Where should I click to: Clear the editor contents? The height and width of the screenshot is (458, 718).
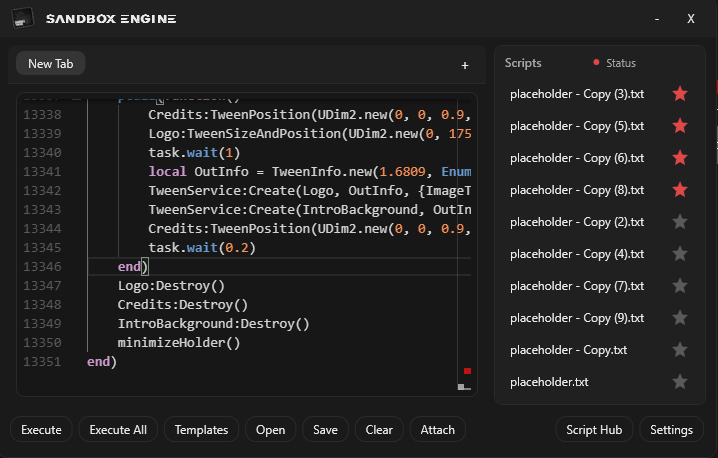coord(379,430)
